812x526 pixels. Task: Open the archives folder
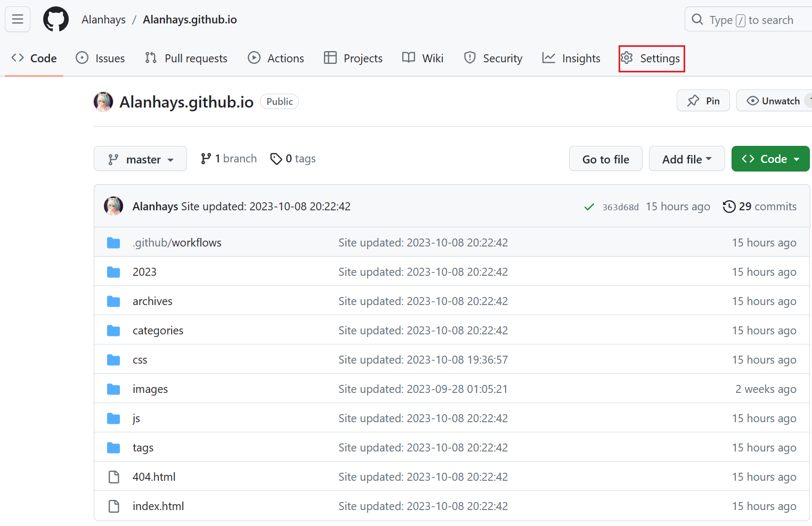(x=152, y=301)
